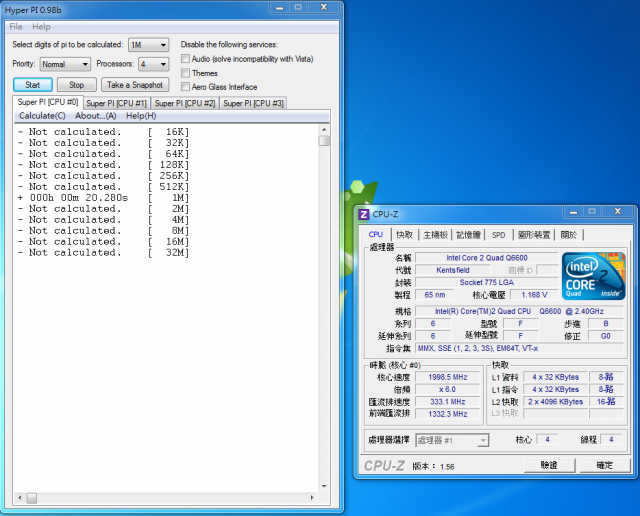Click the 'Socket 775 LGA' package value

(x=487, y=282)
